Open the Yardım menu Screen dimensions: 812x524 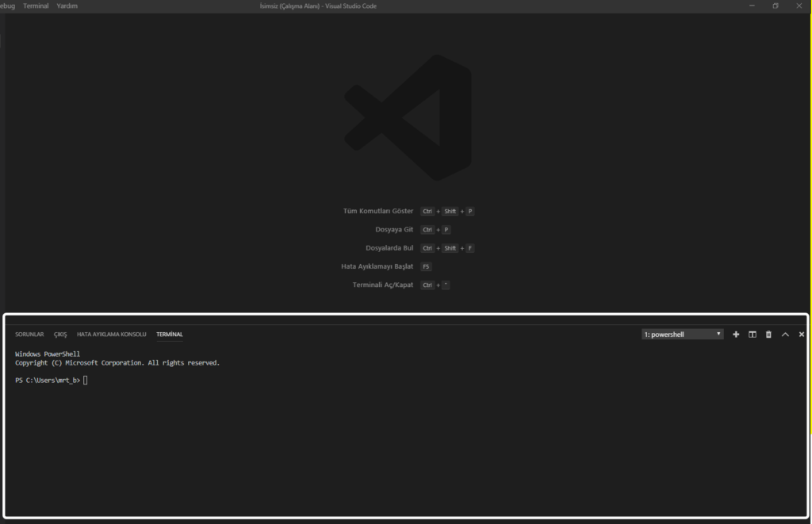coord(67,6)
